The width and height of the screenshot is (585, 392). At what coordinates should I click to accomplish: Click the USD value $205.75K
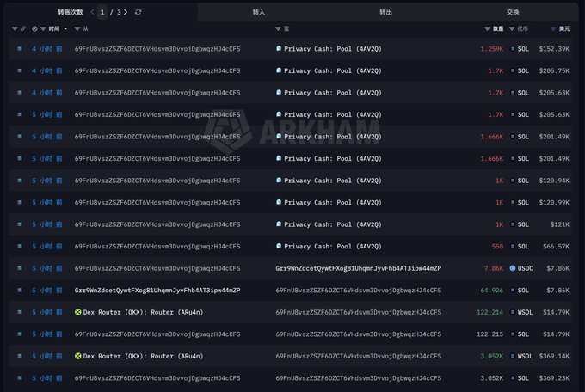pyautogui.click(x=554, y=70)
